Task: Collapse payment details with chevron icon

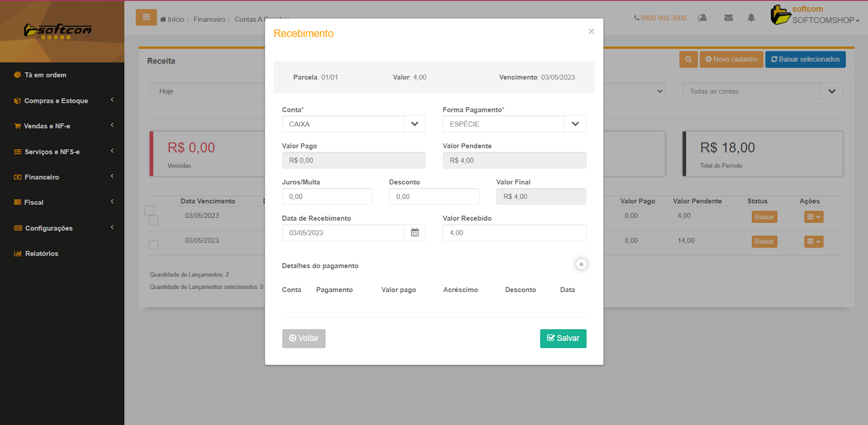Action: [581, 265]
